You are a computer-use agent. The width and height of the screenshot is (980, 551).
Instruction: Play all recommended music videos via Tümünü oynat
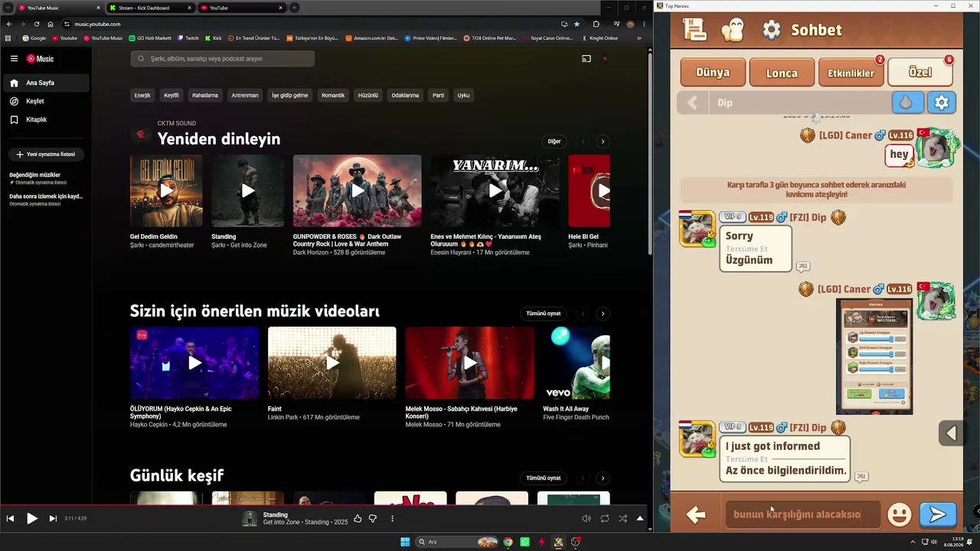tap(544, 314)
